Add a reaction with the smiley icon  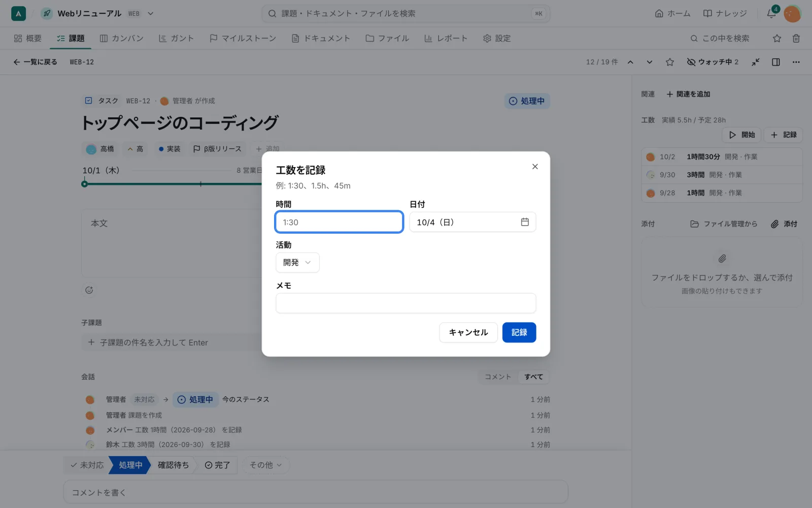[x=89, y=290]
